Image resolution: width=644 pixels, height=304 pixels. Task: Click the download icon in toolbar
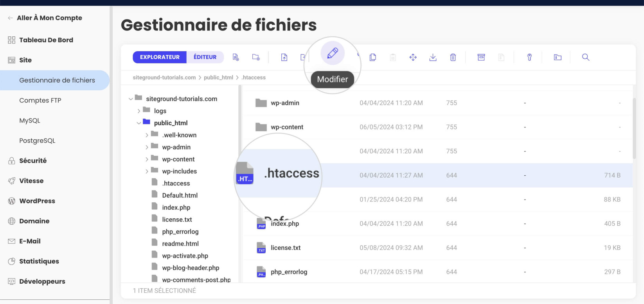point(433,57)
